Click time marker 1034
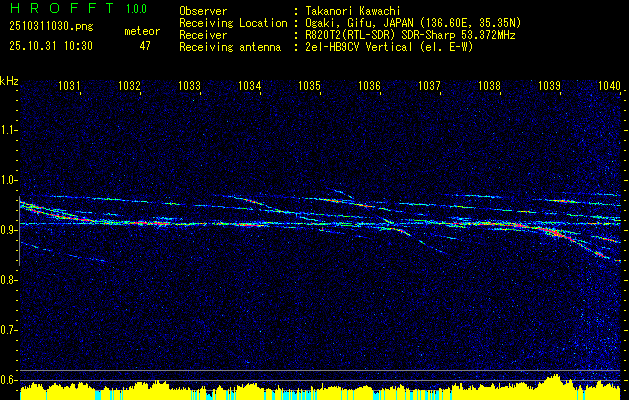629x400 pixels. coord(250,85)
